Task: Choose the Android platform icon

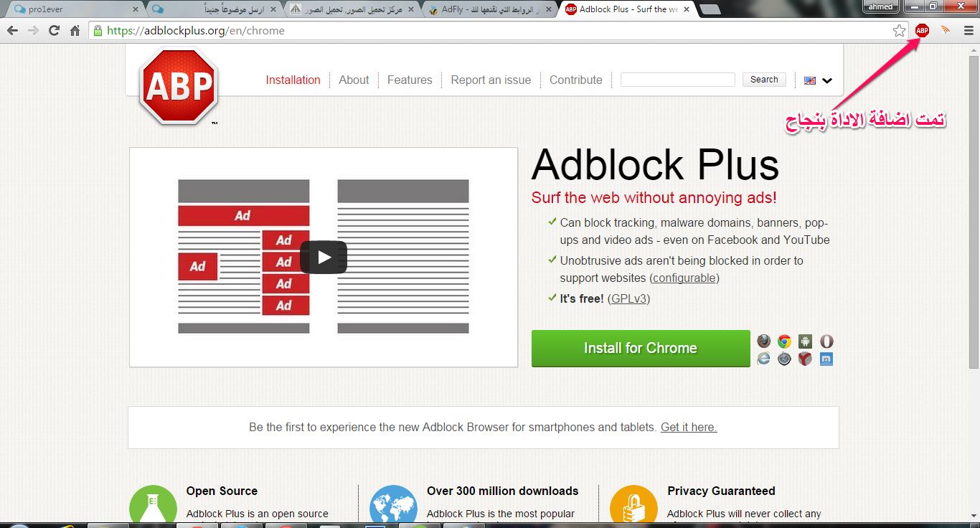Action: tap(806, 341)
